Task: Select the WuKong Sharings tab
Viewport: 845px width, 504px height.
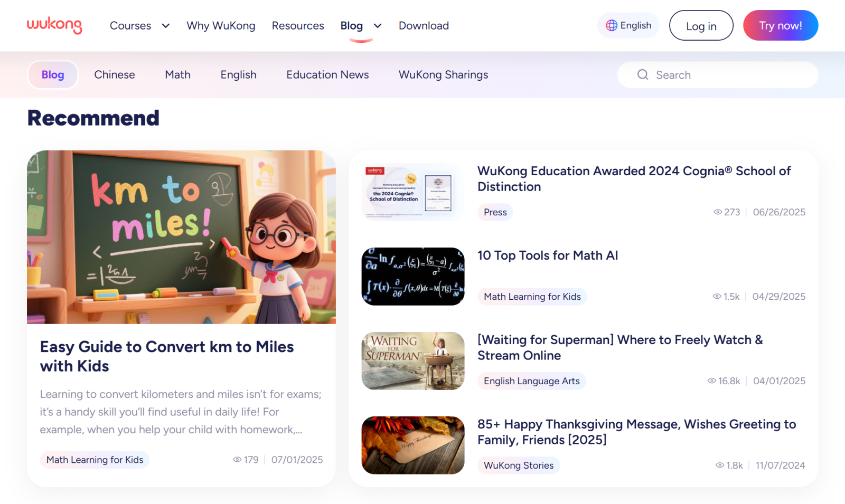Action: click(443, 75)
